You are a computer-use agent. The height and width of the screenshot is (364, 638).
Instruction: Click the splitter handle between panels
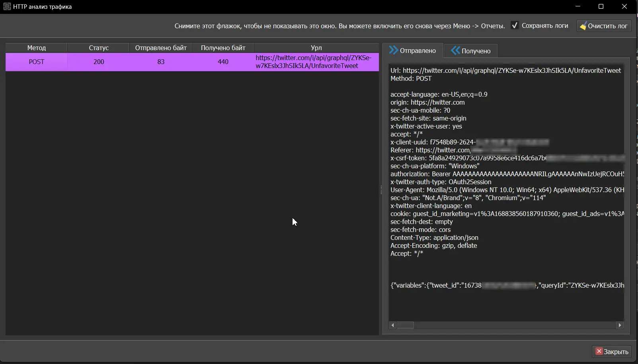coord(381,190)
